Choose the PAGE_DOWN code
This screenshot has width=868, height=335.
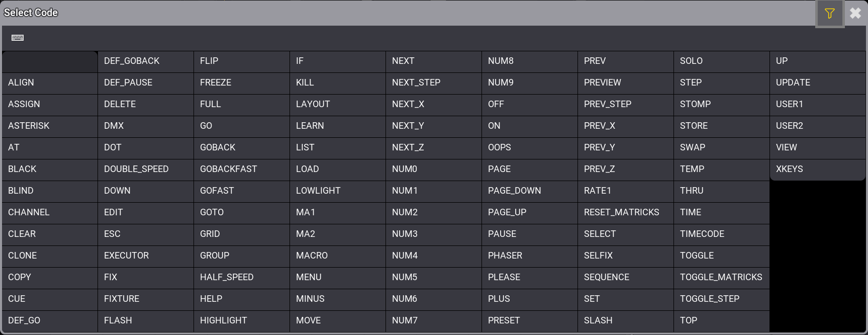529,191
